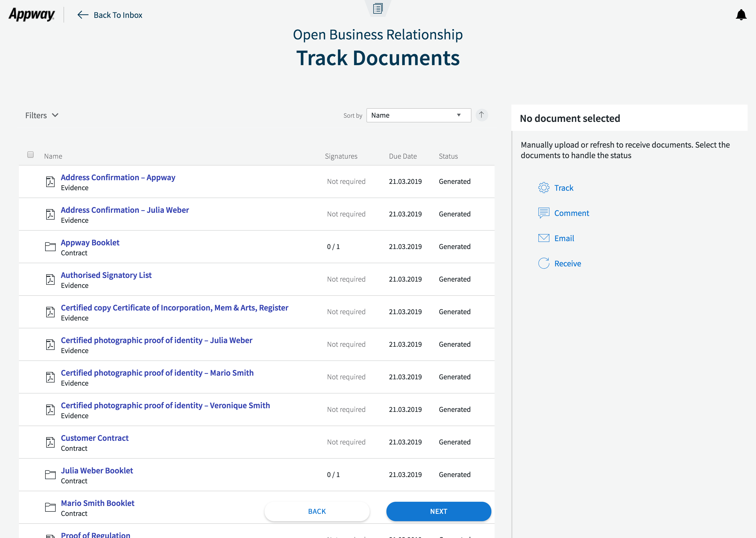Click the folder icon beside Appway Booklet
This screenshot has height=538, width=756.
pyautogui.click(x=50, y=247)
